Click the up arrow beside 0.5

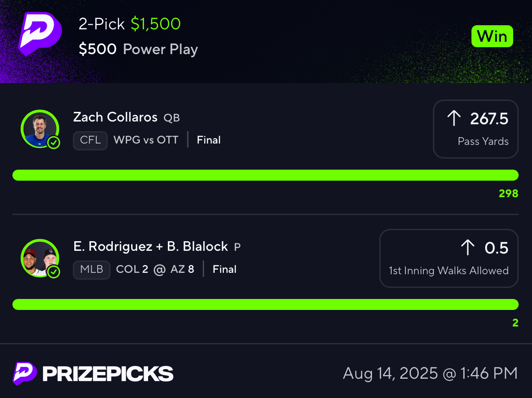click(x=467, y=247)
